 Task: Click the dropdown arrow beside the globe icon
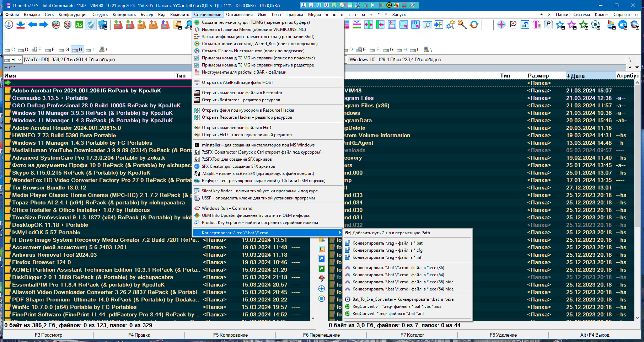click(x=638, y=28)
